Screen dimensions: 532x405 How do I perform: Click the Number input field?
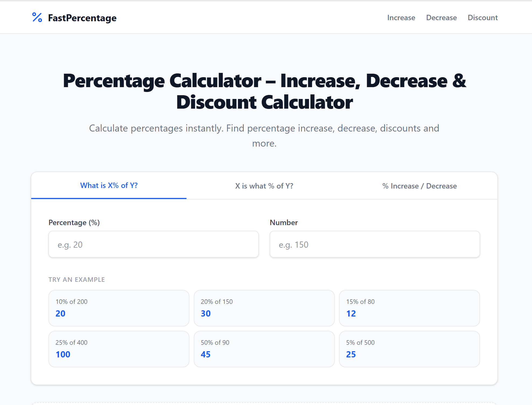click(374, 244)
